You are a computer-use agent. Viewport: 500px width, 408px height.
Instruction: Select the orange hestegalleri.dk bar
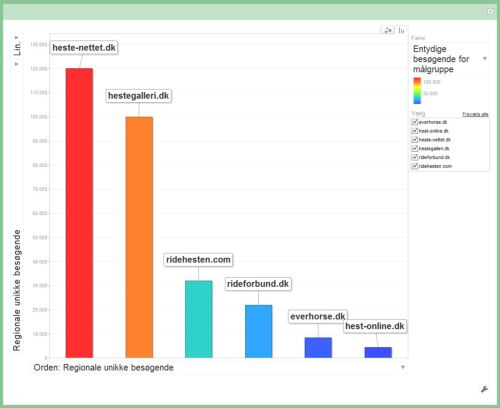[x=139, y=237]
